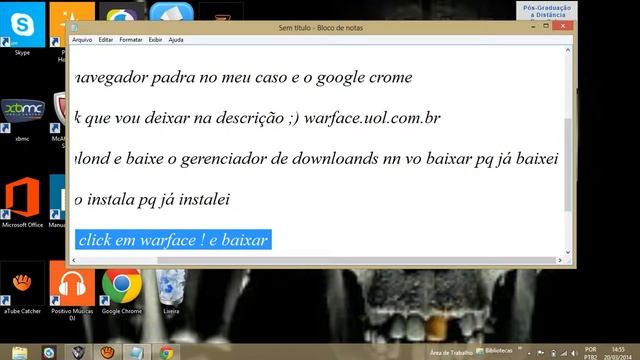Image resolution: width=640 pixels, height=360 pixels.
Task: Click the Warface shield taskbar icon
Action: click(78, 353)
